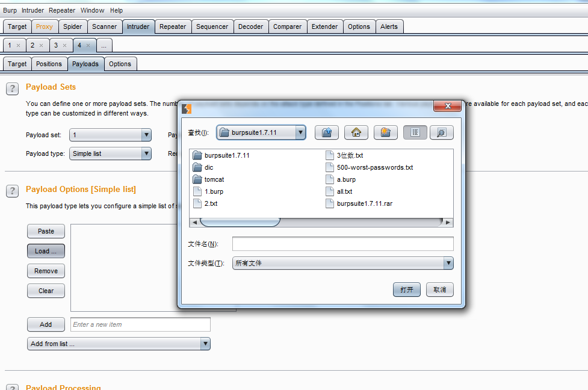588x390 pixels.
Task: Close Intruder tab 1
Action: (18, 45)
